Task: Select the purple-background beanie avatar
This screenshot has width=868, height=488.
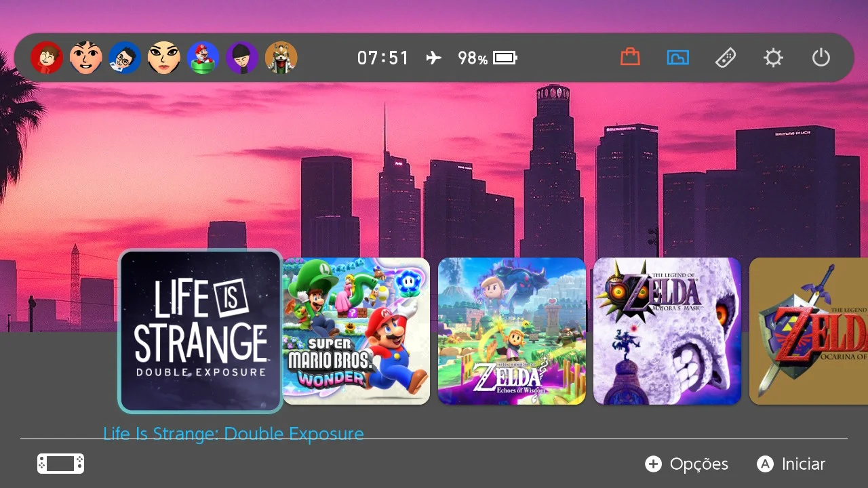Action: (x=242, y=58)
